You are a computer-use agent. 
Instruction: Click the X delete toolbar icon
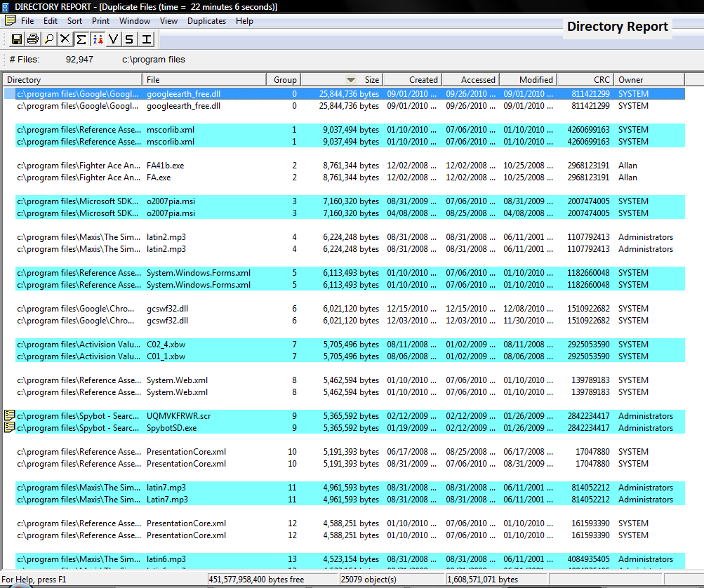pos(65,39)
